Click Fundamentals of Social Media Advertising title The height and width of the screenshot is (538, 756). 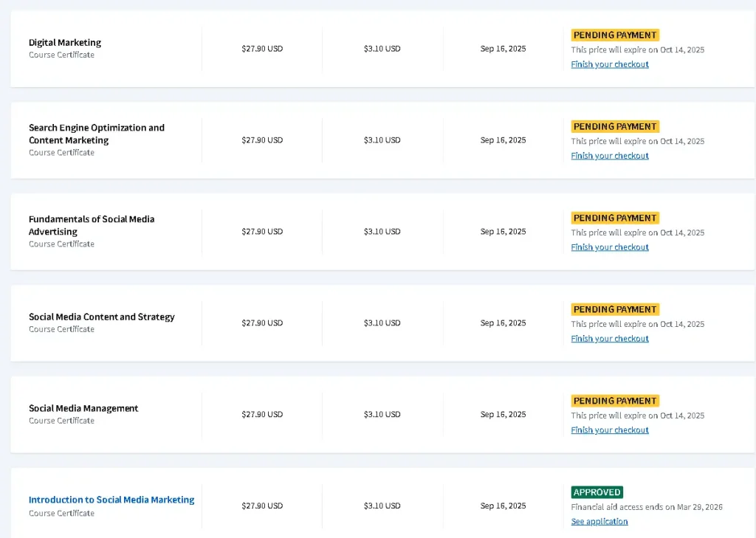click(x=92, y=225)
